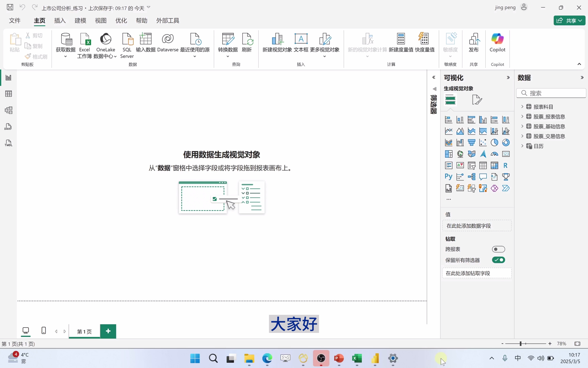Click the zoom slider handle
The width and height of the screenshot is (588, 368).
[521, 344]
